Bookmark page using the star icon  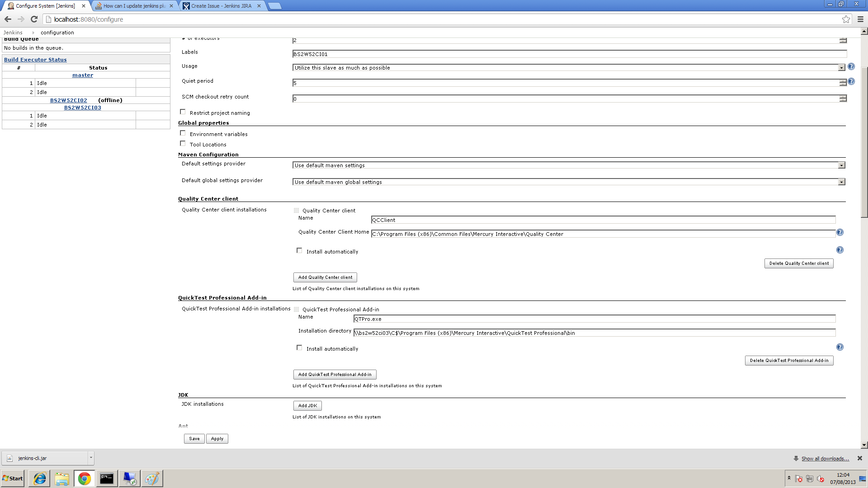pos(846,19)
